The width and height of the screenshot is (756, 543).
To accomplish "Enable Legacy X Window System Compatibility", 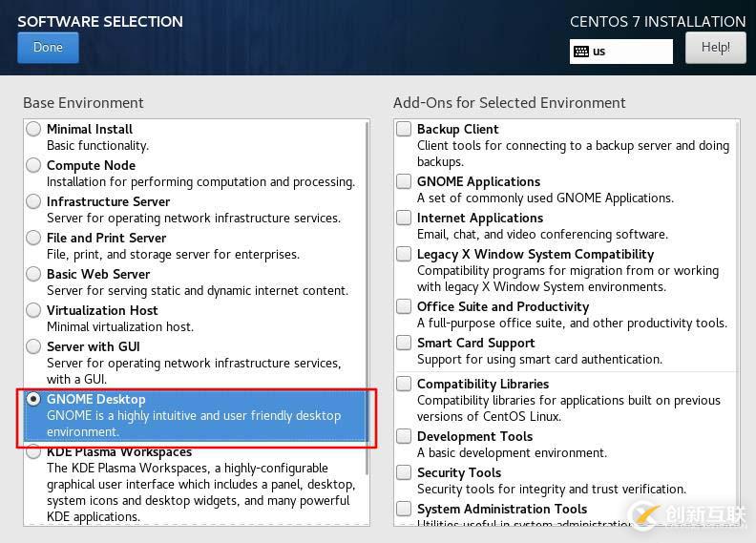I will pyautogui.click(x=405, y=254).
